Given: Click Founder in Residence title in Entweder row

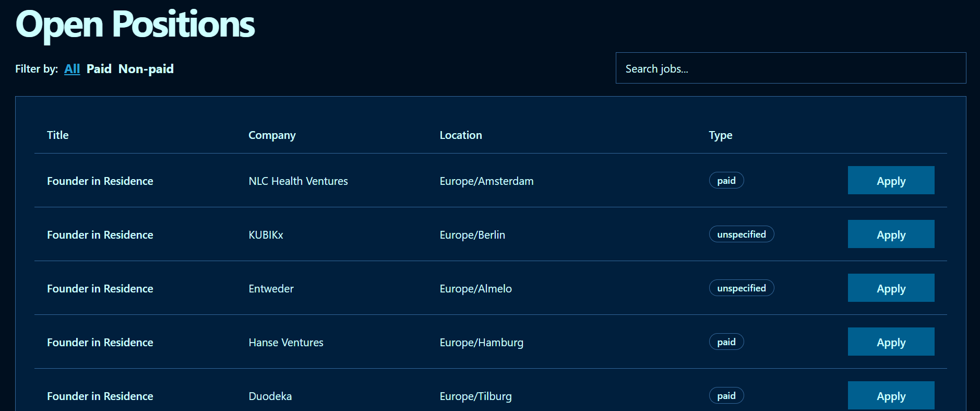Looking at the screenshot, I should (100, 289).
